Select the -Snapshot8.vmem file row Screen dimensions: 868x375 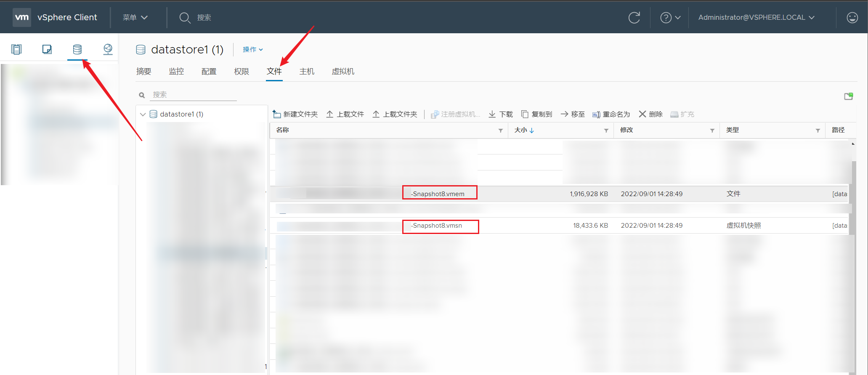click(559, 194)
